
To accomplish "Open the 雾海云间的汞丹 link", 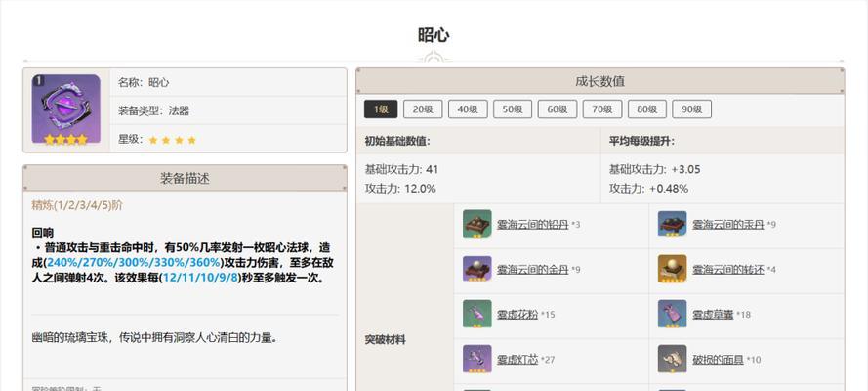I will [x=728, y=224].
